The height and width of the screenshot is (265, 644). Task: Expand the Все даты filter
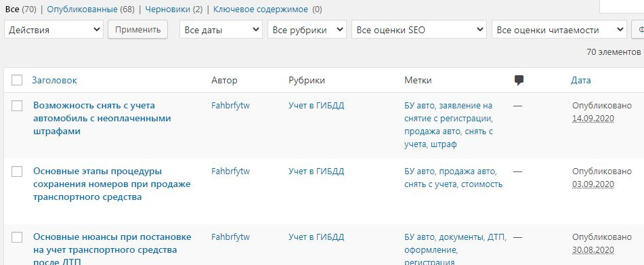click(x=221, y=30)
